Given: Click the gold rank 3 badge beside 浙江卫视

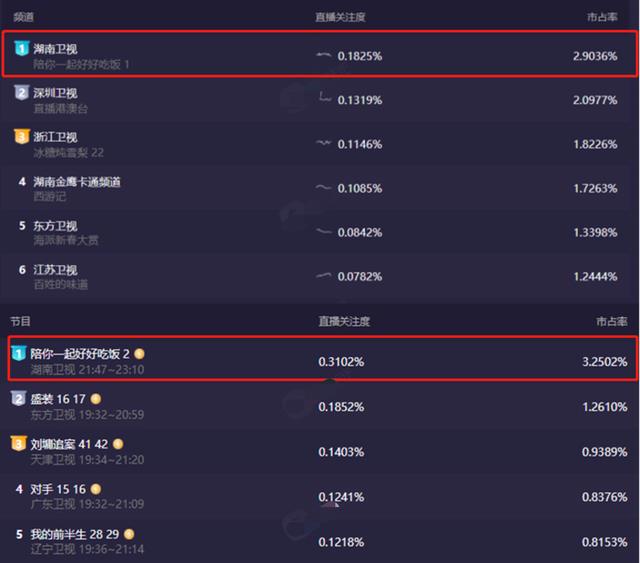Looking at the screenshot, I should tap(22, 137).
